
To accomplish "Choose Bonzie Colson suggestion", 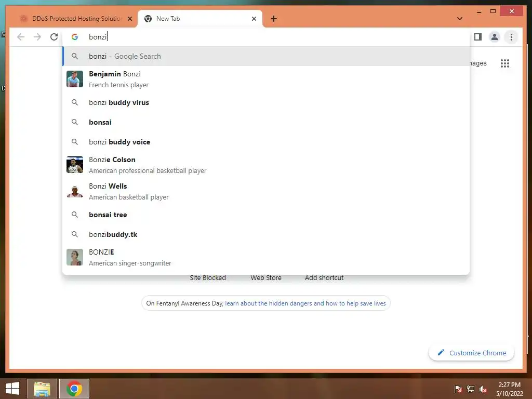I will 267,165.
